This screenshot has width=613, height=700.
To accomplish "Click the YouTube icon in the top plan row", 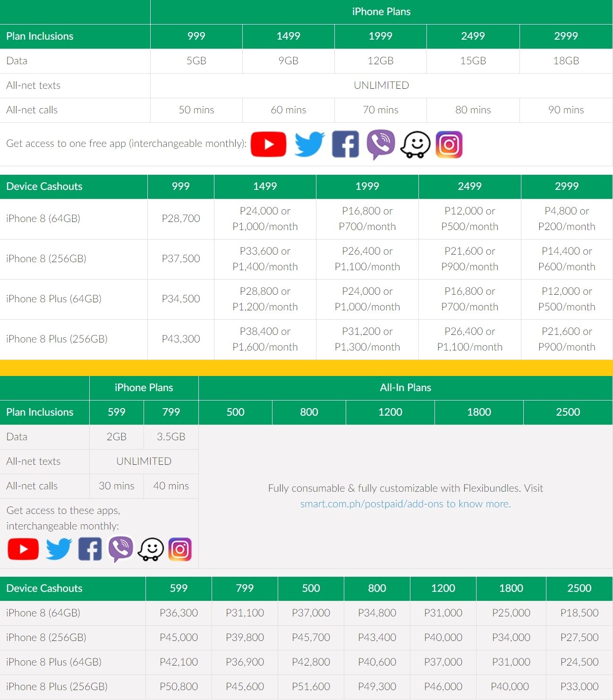I will (x=268, y=144).
